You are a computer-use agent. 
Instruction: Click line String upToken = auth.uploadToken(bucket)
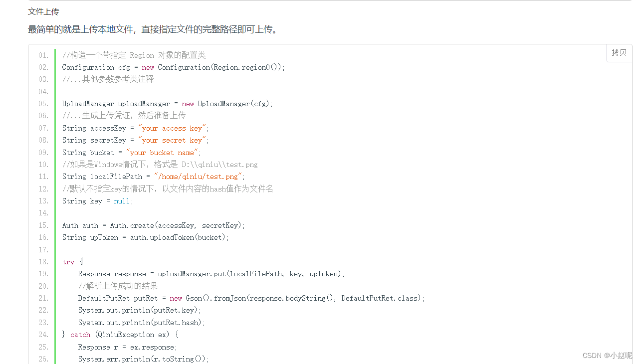(x=146, y=237)
